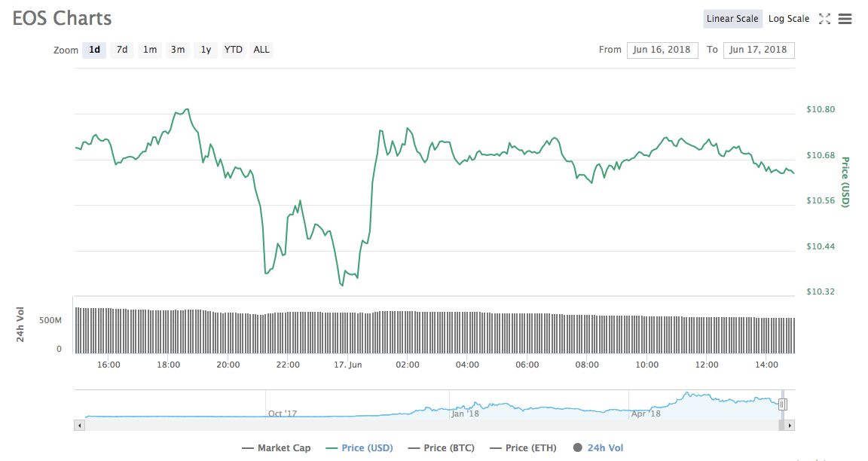
Task: Click the 04:00 time axis label
Action: pyautogui.click(x=467, y=365)
